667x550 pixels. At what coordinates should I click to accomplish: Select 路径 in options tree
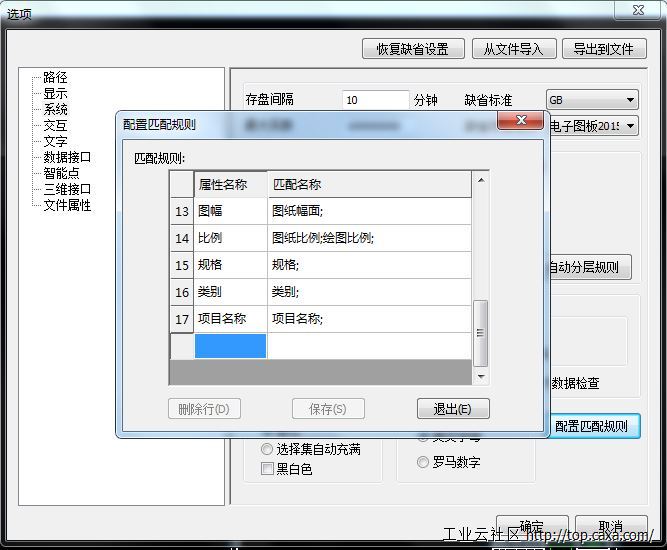55,77
